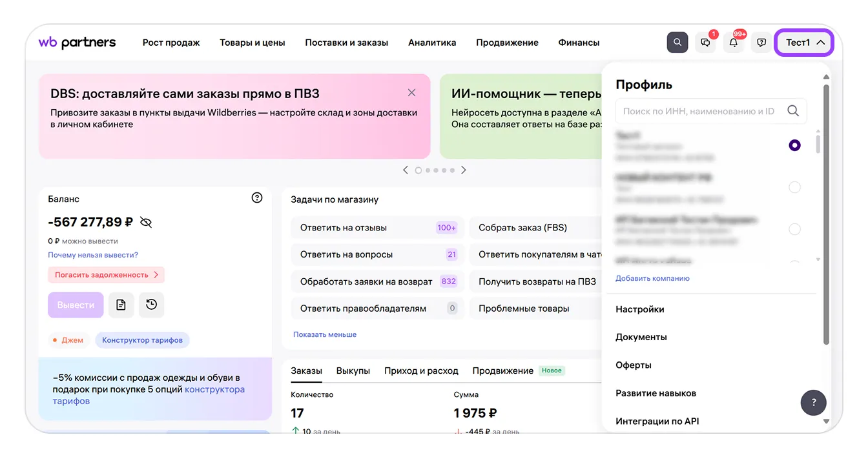Close the DBS delivery banner

412,93
